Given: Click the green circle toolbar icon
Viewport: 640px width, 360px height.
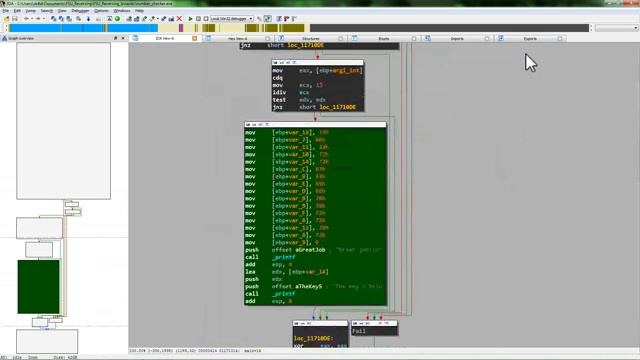Looking at the screenshot, I should click(117, 19).
